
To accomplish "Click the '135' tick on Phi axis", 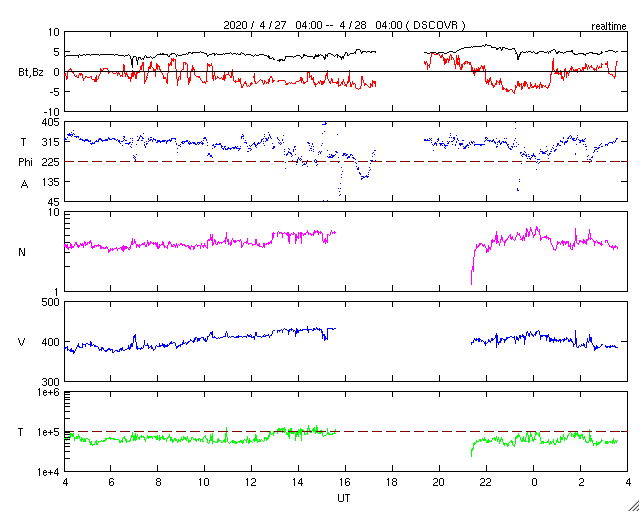I will coord(52,182).
